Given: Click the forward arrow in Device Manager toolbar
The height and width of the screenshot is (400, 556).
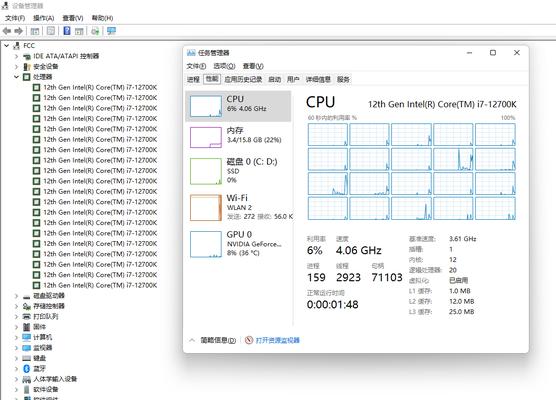Looking at the screenshot, I should click(18, 31).
